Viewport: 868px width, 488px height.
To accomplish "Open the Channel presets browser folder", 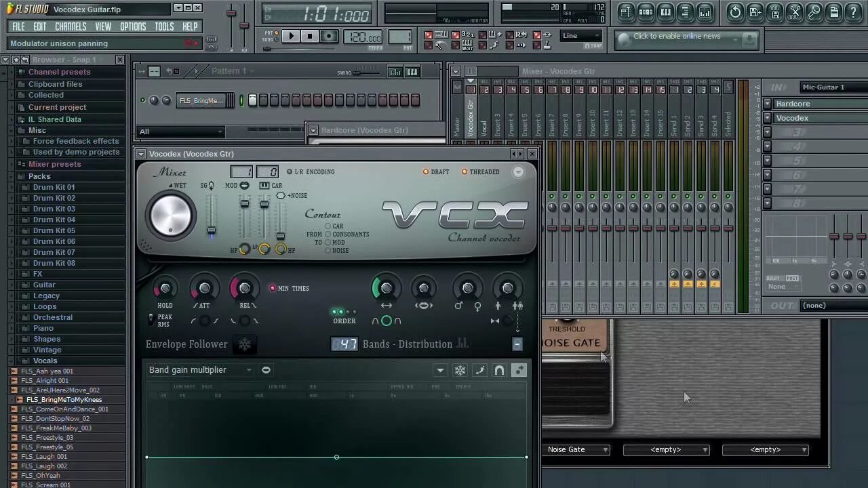I will [x=59, y=72].
